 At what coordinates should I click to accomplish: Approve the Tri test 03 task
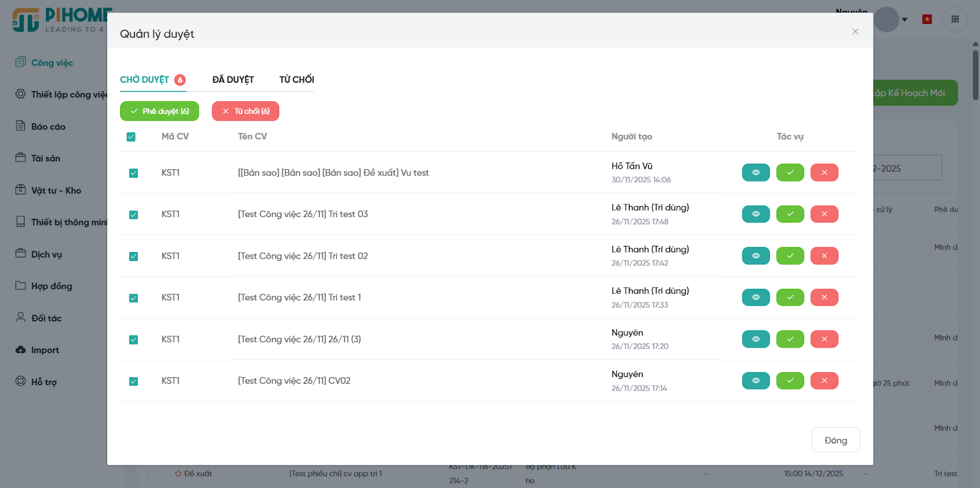[x=790, y=215]
